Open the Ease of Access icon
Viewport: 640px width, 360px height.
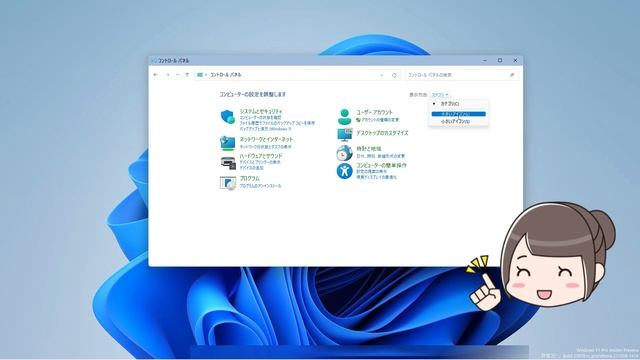point(344,171)
